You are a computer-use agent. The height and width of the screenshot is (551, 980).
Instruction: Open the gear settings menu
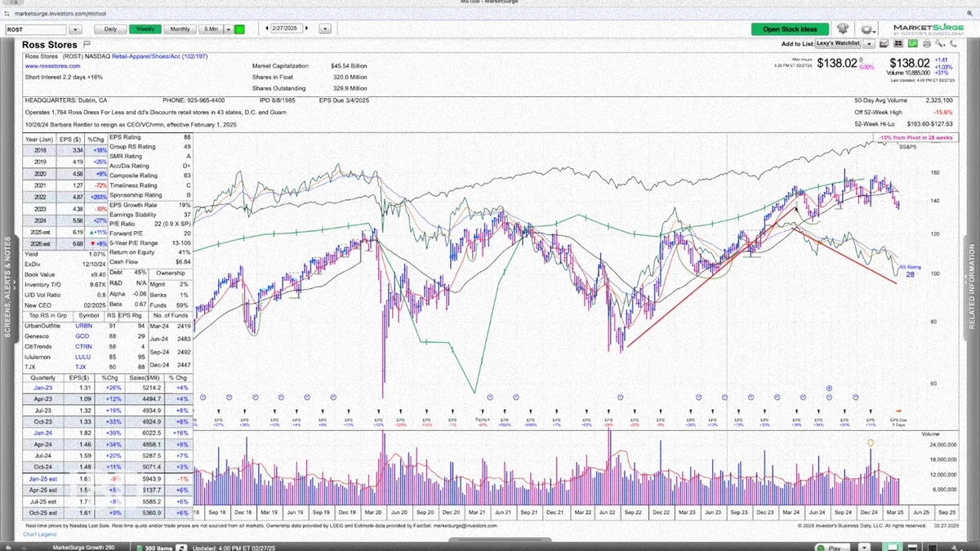pyautogui.click(x=867, y=29)
